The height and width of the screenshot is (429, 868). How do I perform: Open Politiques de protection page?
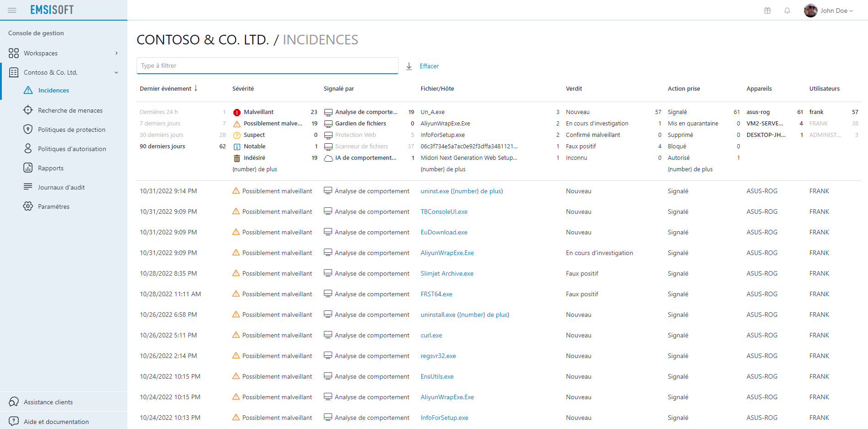click(x=71, y=130)
